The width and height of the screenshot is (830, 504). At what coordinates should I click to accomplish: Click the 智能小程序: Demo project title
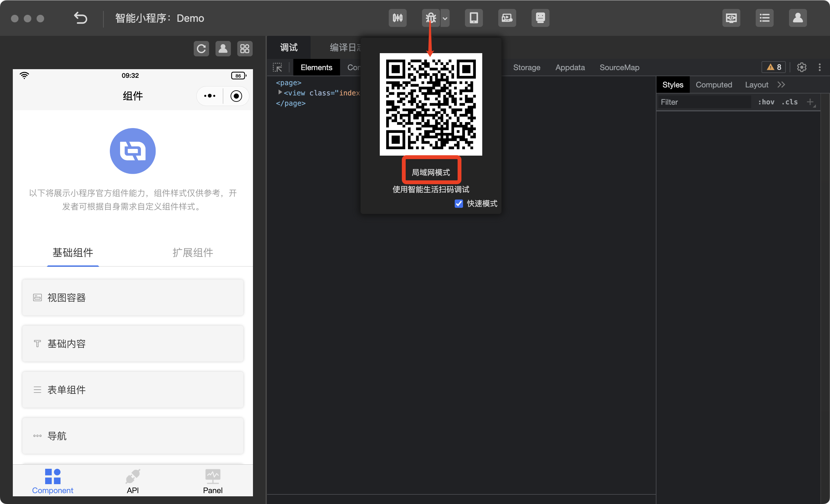pyautogui.click(x=160, y=18)
